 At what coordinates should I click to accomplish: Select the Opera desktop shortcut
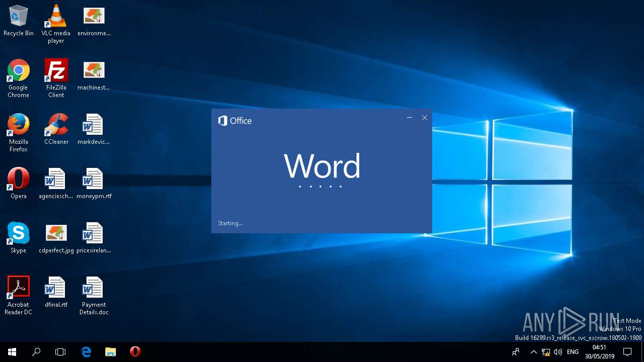18,184
